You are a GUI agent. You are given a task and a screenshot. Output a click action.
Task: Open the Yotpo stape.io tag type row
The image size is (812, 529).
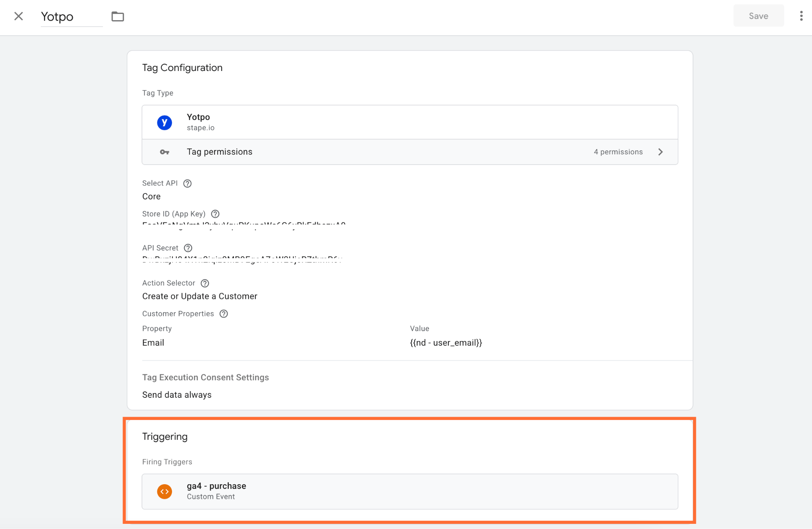pos(410,122)
